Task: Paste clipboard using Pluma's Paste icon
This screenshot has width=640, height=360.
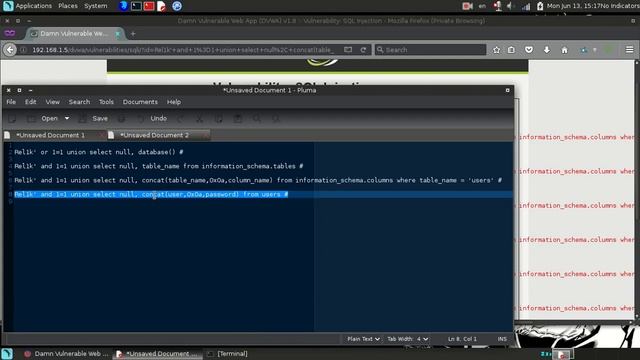Action: pos(238,118)
